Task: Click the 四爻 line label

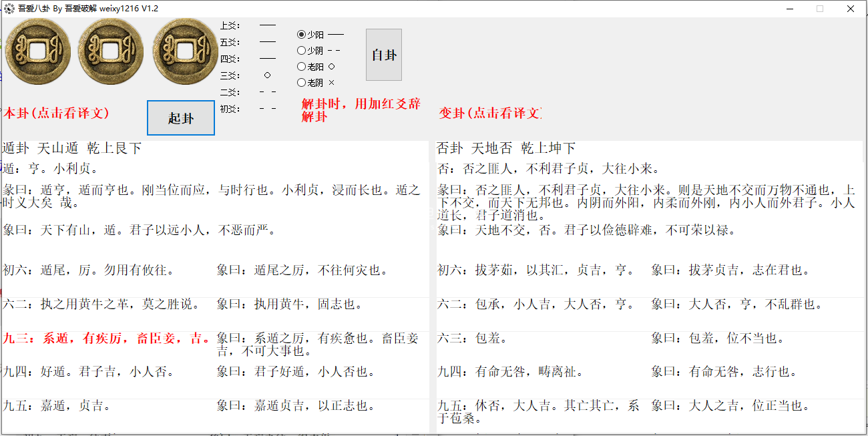Action: coord(229,59)
